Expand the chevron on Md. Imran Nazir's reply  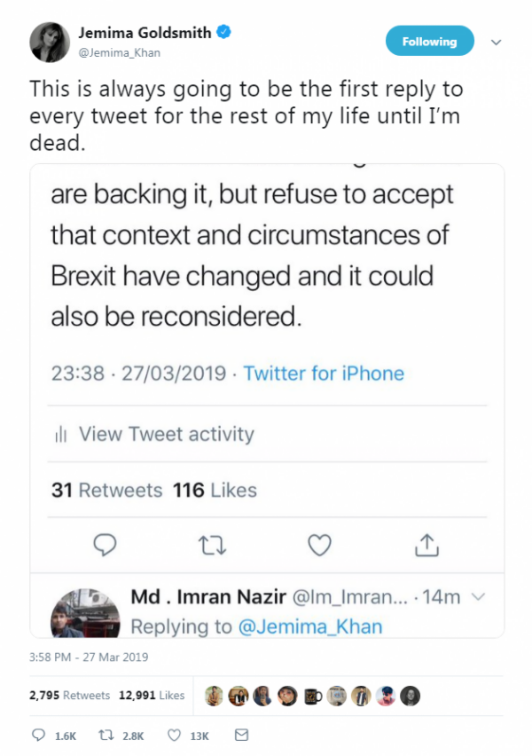coord(478,597)
